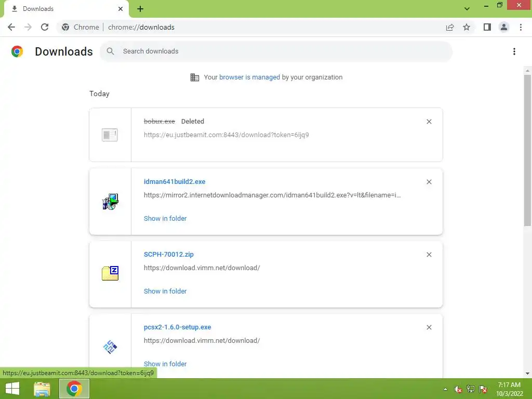Click the Chrome site info chip

pyautogui.click(x=81, y=27)
